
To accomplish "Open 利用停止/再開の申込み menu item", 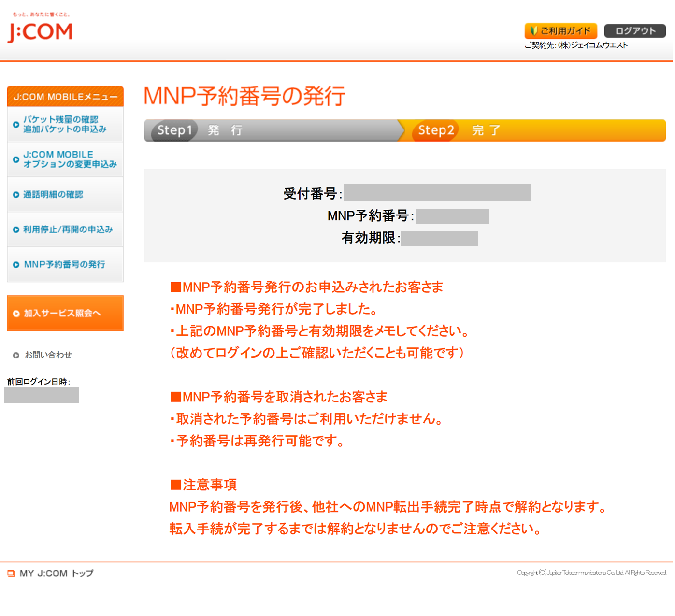I will pos(65,229).
